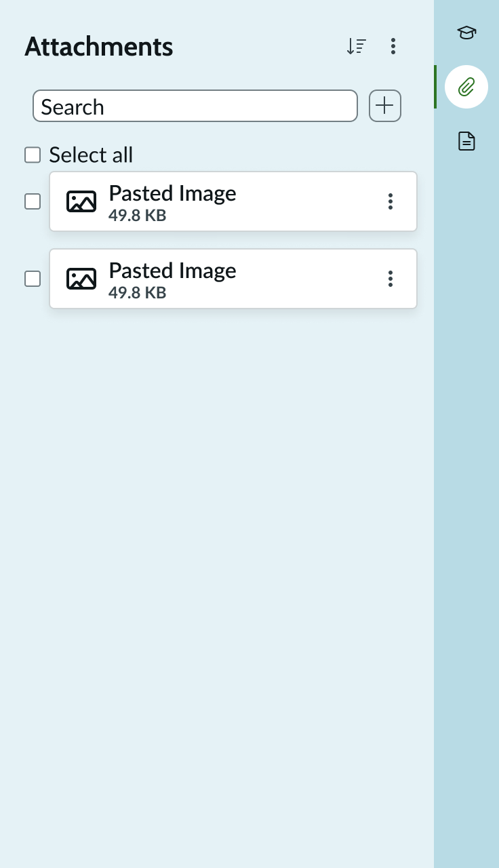This screenshot has height=868, width=499.
Task: Click inside the Search input field
Action: (195, 106)
